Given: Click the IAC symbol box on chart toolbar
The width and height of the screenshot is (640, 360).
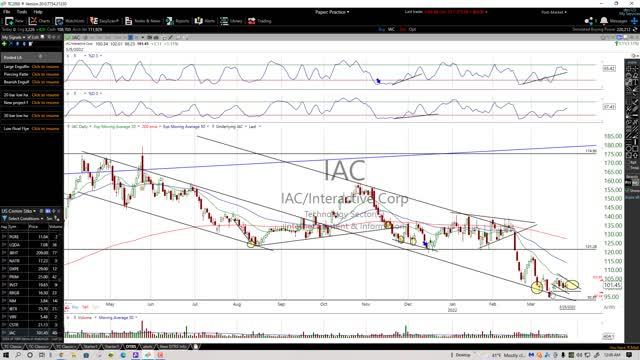Looking at the screenshot, I should point(77,38).
